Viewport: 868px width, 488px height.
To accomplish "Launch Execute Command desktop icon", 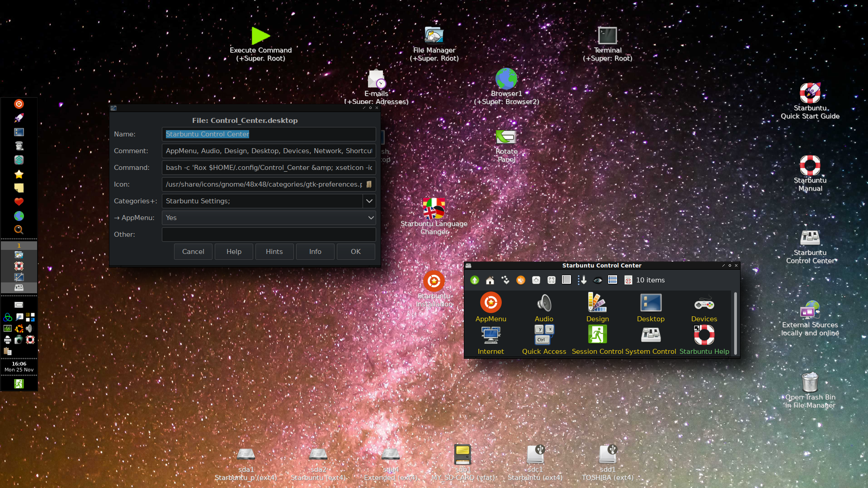I will (x=260, y=43).
